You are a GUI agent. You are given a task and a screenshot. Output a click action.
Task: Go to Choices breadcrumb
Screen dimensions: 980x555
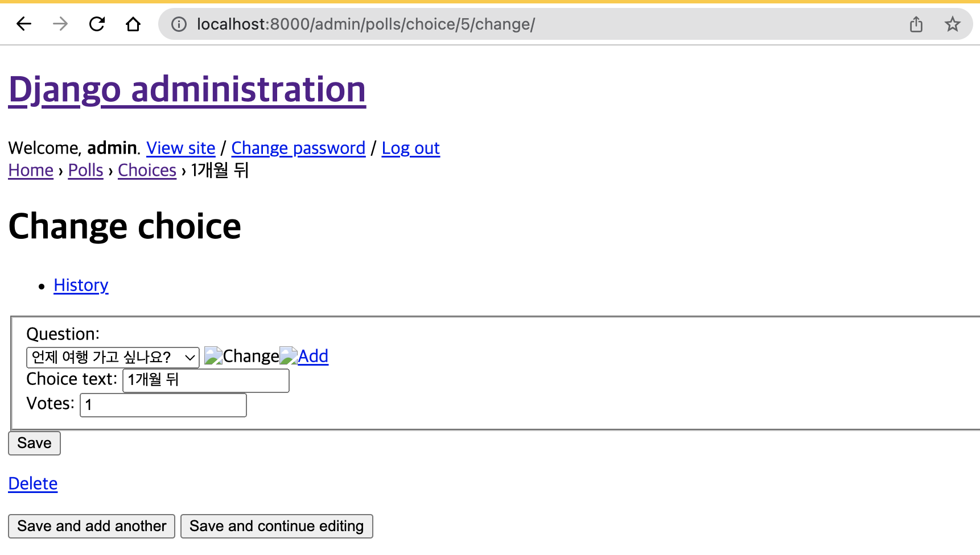tap(147, 170)
